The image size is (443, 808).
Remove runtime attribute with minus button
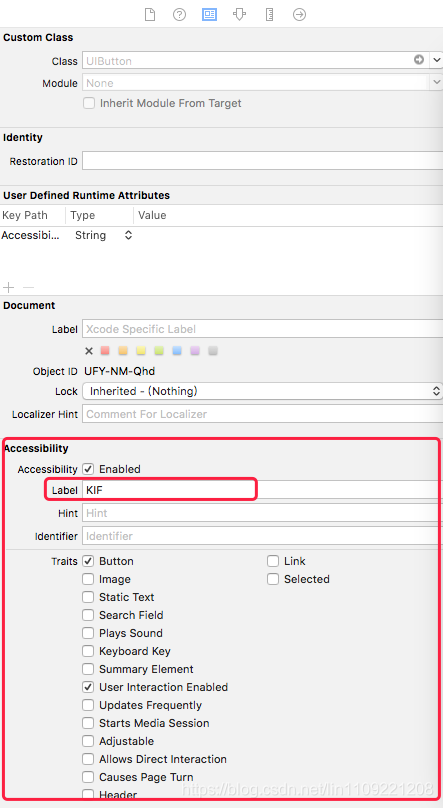click(28, 287)
